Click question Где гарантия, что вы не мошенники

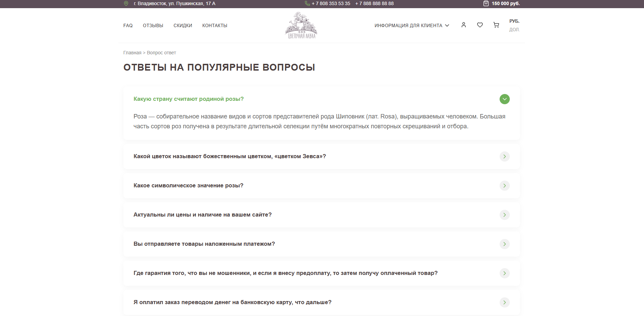click(285, 273)
